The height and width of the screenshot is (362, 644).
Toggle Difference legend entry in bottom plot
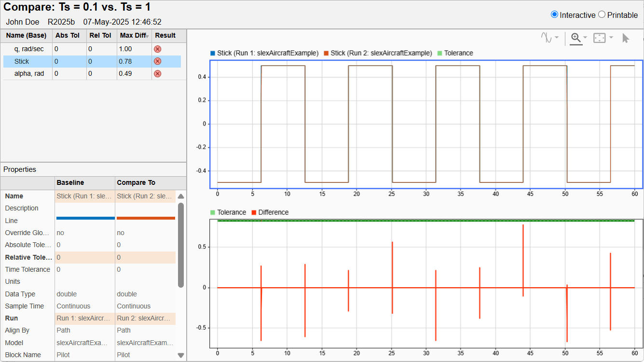(x=270, y=212)
